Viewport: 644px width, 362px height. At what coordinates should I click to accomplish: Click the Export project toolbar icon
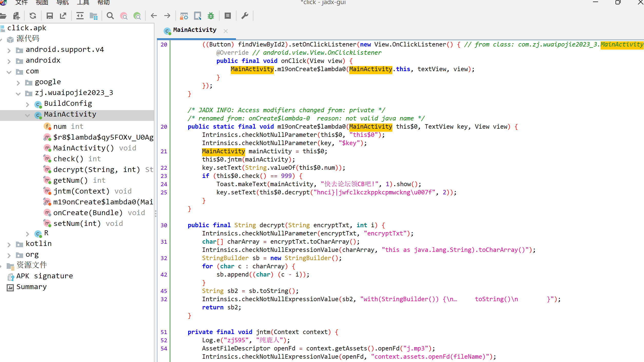click(x=63, y=16)
